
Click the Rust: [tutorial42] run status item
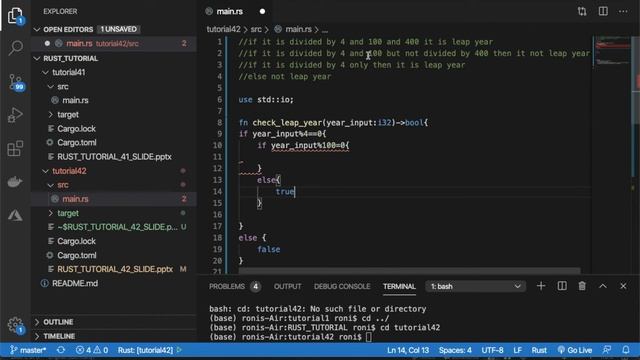point(149,350)
